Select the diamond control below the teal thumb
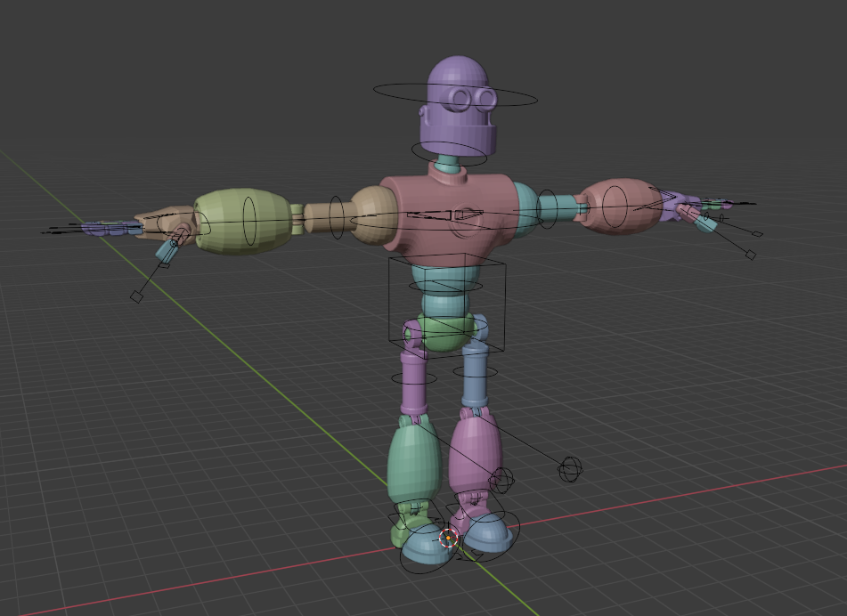847x616 pixels. click(x=137, y=296)
